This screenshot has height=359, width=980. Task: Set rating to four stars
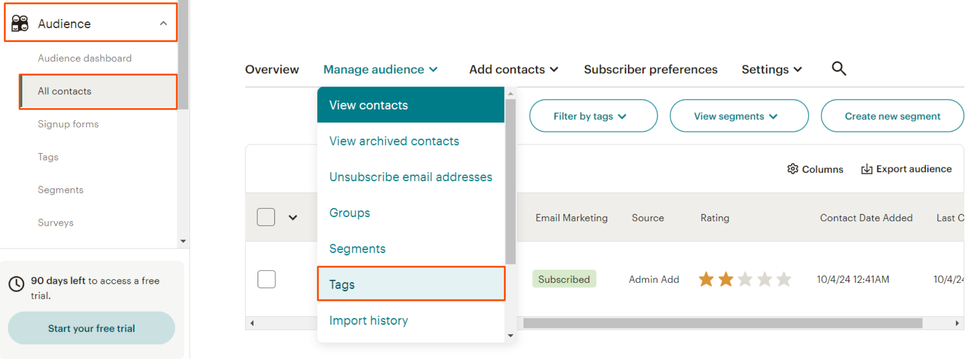pos(764,279)
